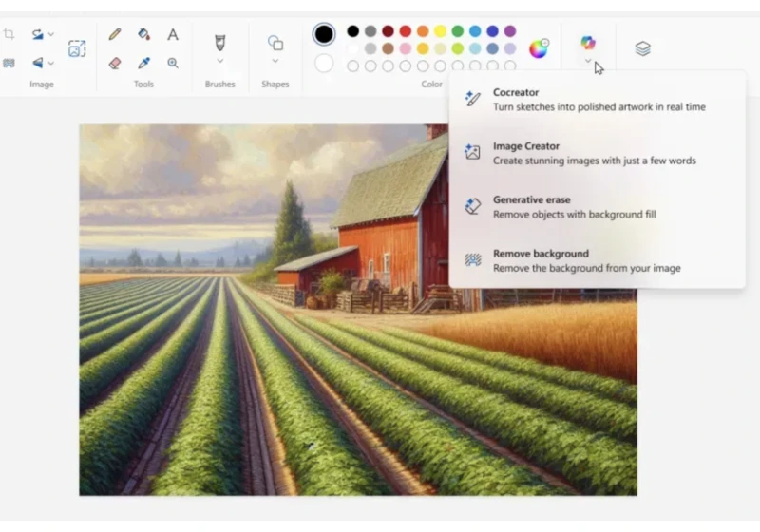Image resolution: width=760 pixels, height=532 pixels.
Task: Pick the dark red palette swatch
Action: pyautogui.click(x=389, y=31)
